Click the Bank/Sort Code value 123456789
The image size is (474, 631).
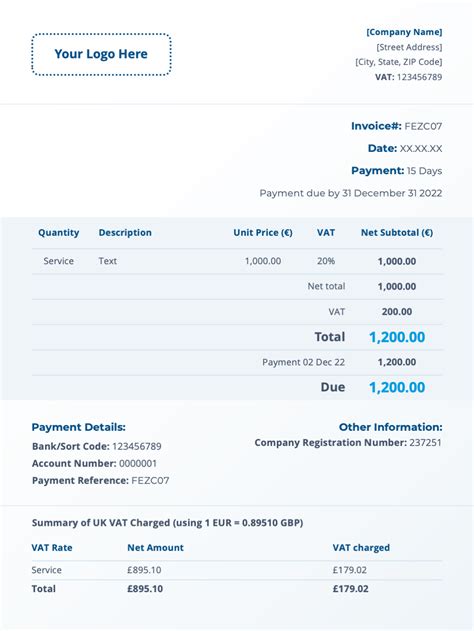pos(137,446)
